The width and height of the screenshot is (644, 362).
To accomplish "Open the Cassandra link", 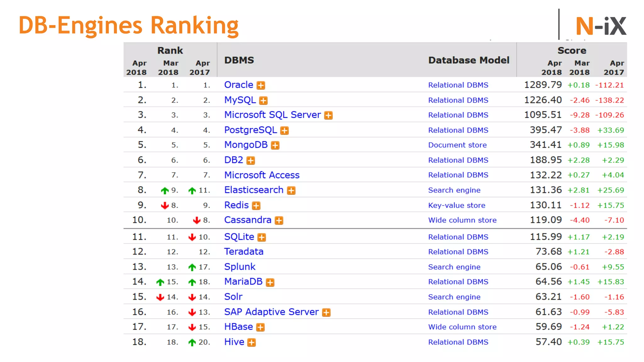I will [x=248, y=220].
